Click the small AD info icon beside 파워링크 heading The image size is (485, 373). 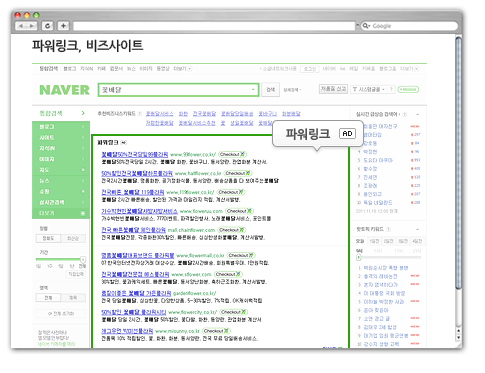[x=124, y=143]
